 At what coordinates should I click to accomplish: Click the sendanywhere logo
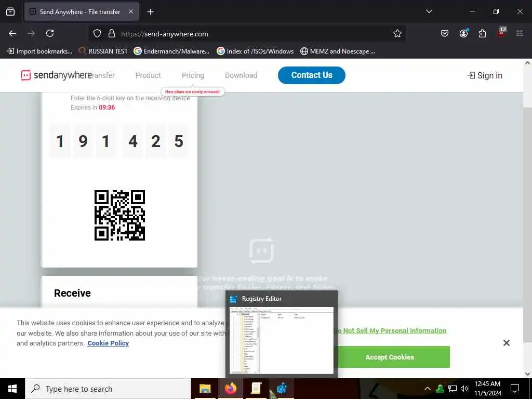56,75
